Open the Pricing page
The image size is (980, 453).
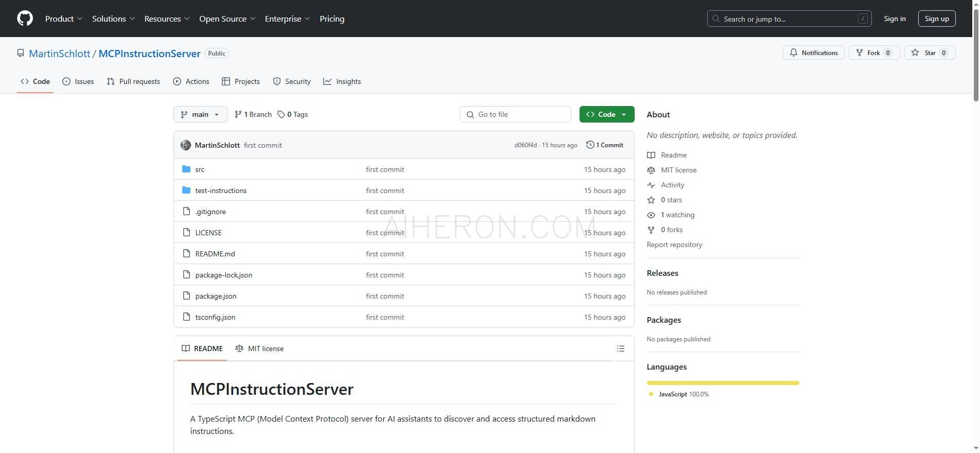[x=332, y=19]
